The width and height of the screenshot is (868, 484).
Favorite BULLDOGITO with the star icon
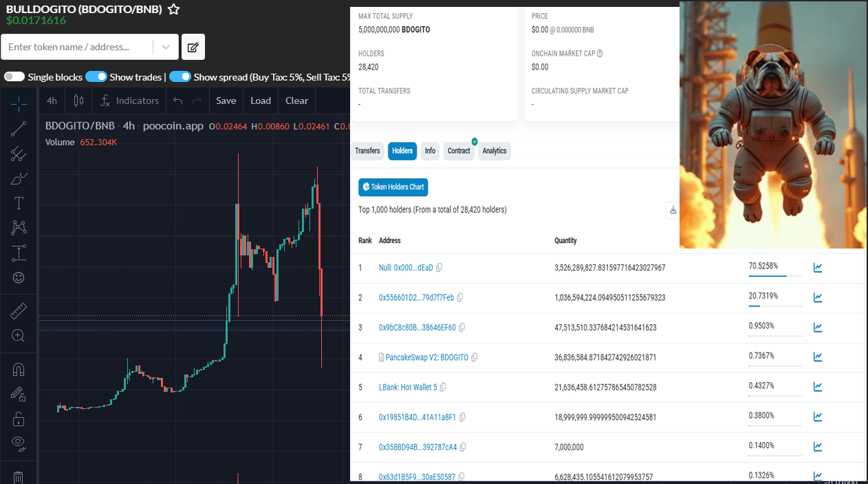[174, 9]
